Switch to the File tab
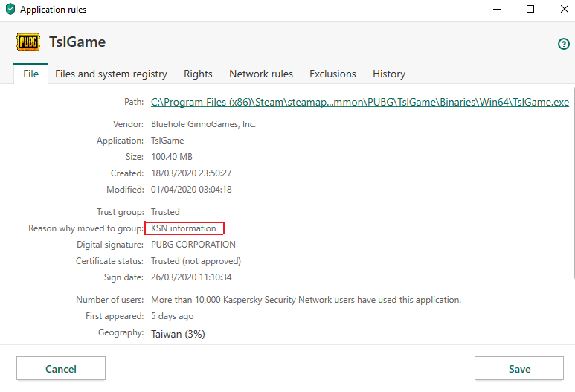 (x=30, y=74)
